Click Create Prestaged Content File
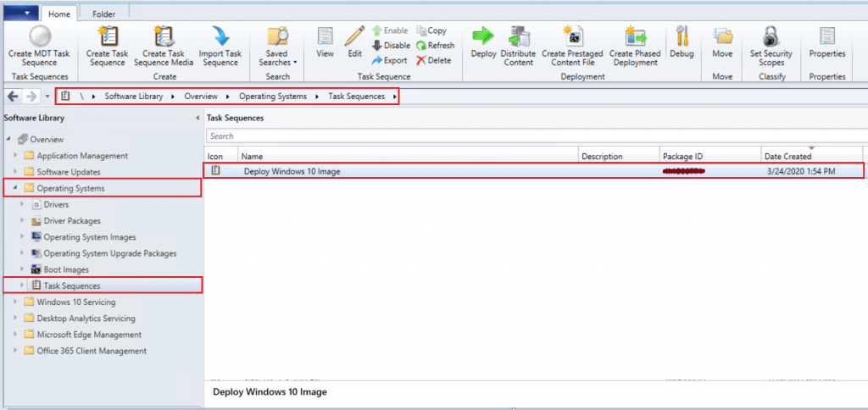This screenshot has height=410, width=868. pyautogui.click(x=572, y=47)
